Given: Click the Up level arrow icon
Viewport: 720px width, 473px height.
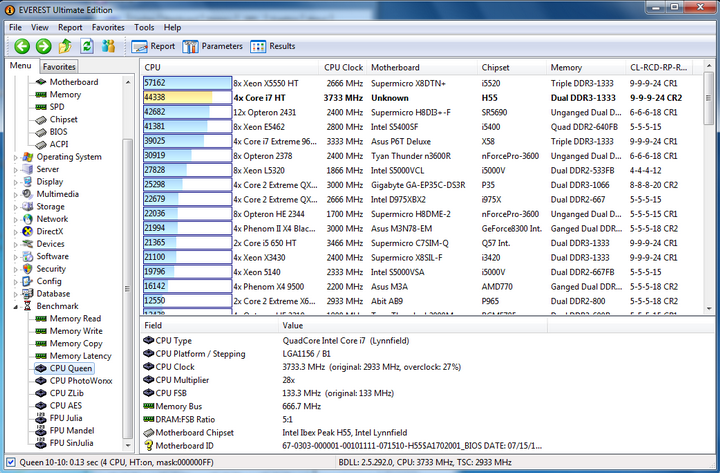Looking at the screenshot, I should 65,46.
